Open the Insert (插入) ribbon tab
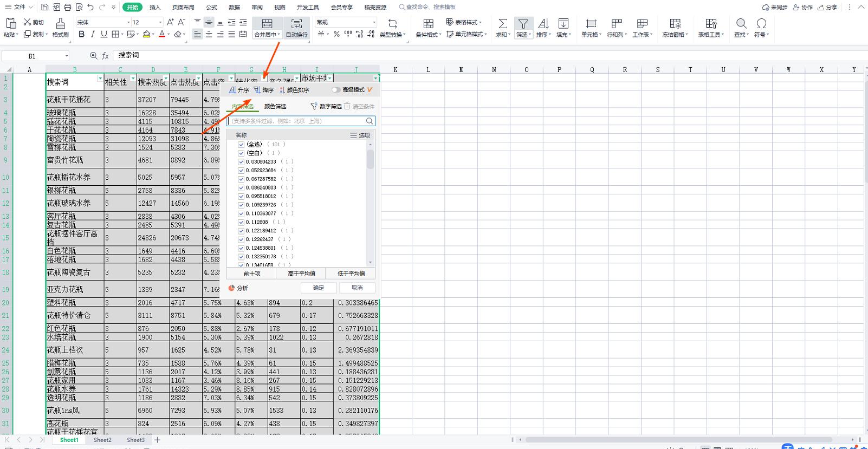 [x=155, y=7]
